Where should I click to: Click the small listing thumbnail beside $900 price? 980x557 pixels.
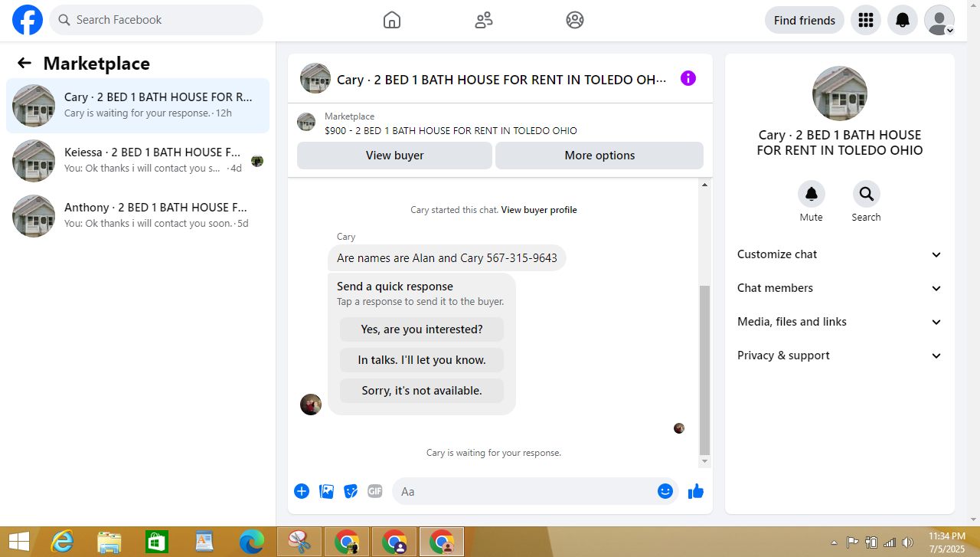point(306,122)
